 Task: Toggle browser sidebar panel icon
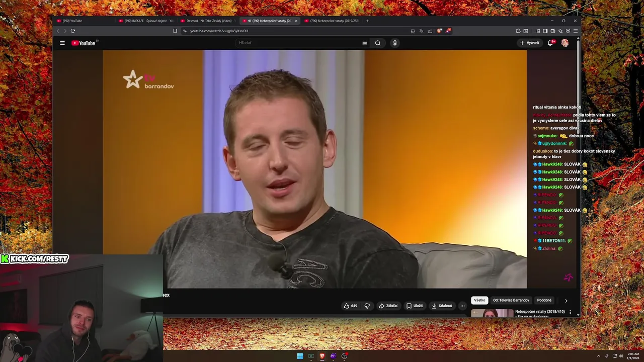[545, 31]
